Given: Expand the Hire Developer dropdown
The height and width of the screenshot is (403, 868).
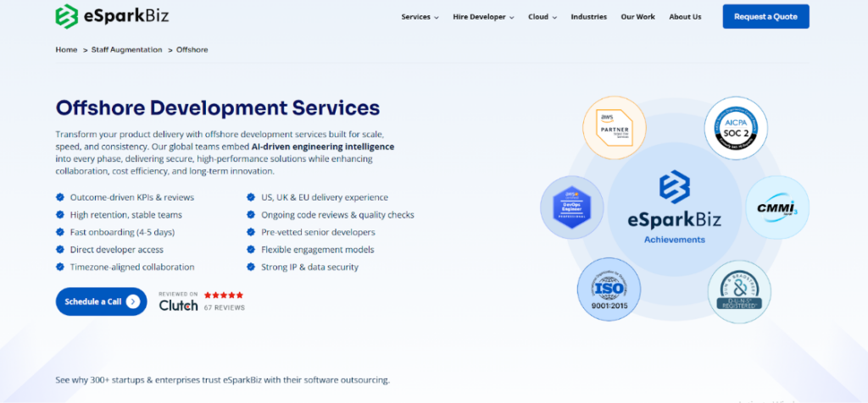Looking at the screenshot, I should tap(483, 17).
